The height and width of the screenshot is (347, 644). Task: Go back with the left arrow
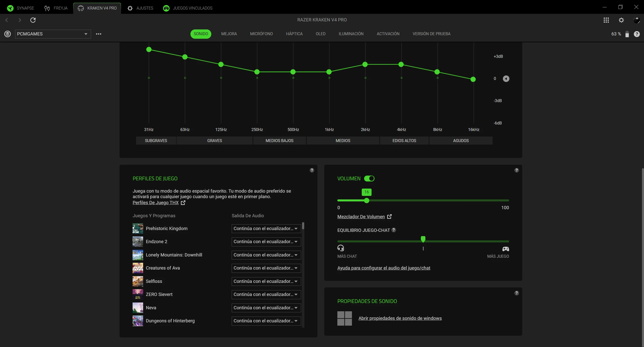coord(7,20)
